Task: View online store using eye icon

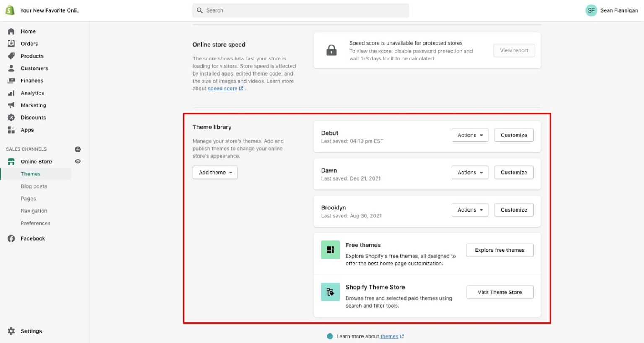Action: coord(78,161)
